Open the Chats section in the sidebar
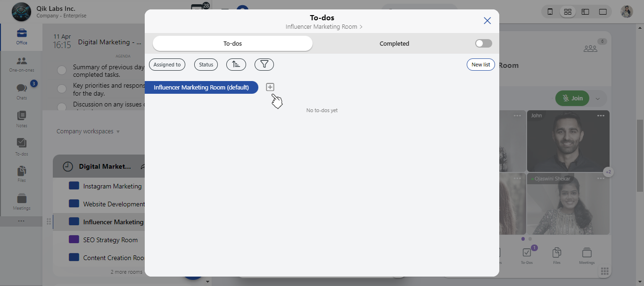The image size is (644, 286). click(x=21, y=90)
